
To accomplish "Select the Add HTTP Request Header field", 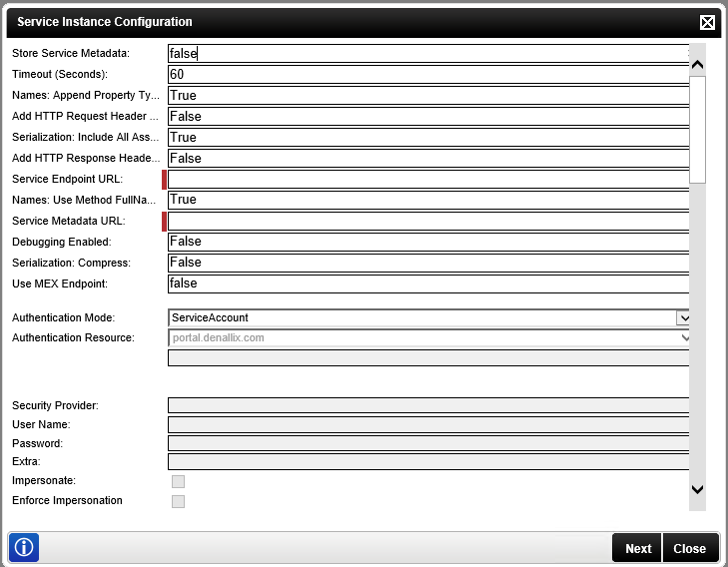I will click(428, 116).
